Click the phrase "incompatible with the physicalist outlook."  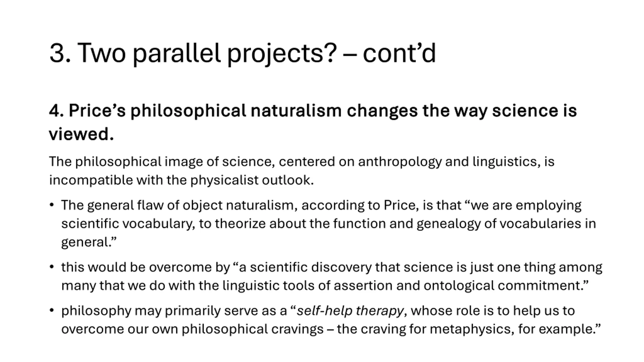tap(181, 180)
